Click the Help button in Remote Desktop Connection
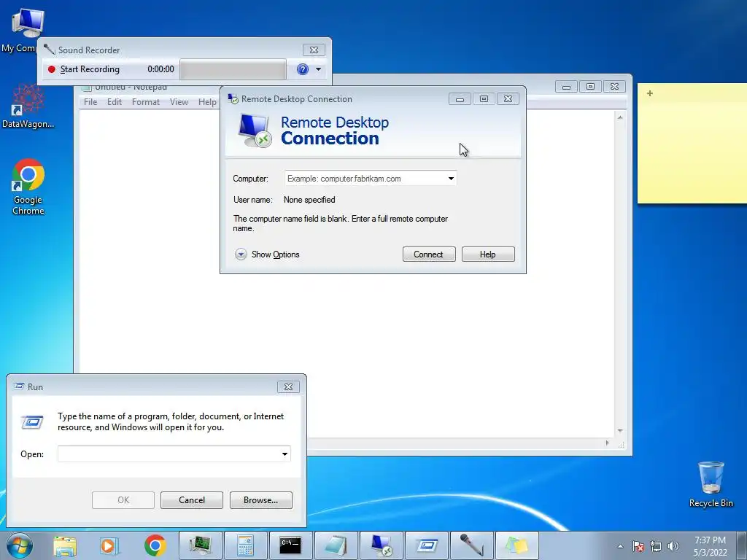747x560 pixels. click(x=488, y=254)
